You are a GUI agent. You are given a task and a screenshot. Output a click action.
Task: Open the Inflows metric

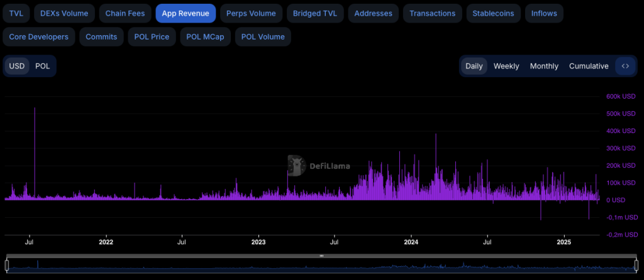544,13
